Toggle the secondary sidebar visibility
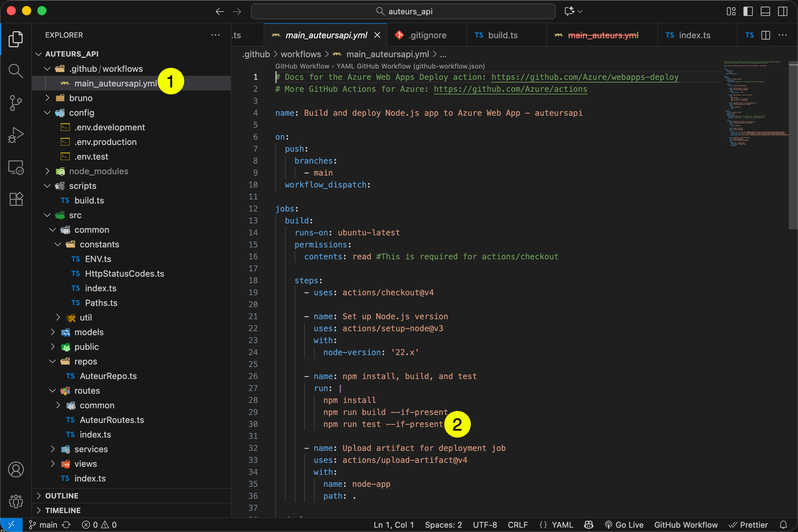The width and height of the screenshot is (798, 532). tap(782, 11)
